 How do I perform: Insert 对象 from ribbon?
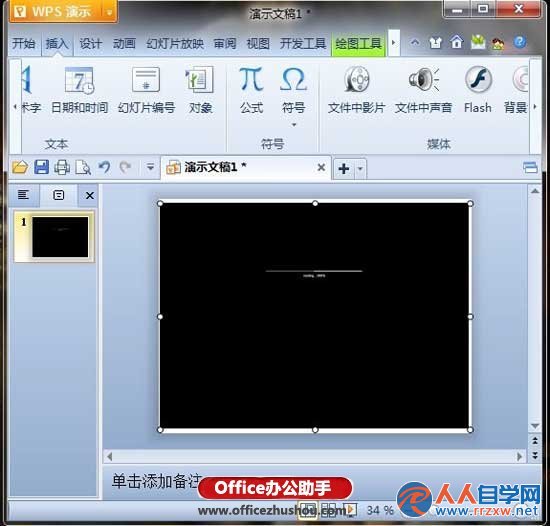coord(200,90)
